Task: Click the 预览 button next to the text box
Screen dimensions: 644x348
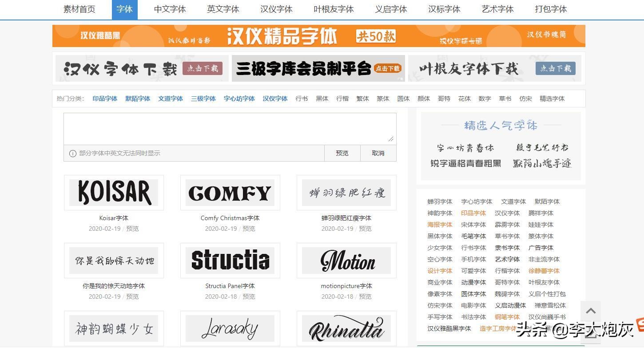Action: pyautogui.click(x=342, y=153)
